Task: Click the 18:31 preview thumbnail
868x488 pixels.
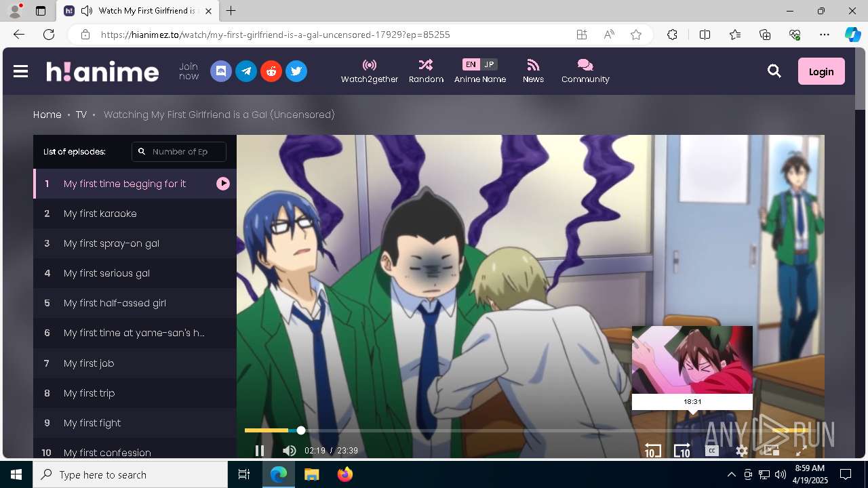Action: 692,360
